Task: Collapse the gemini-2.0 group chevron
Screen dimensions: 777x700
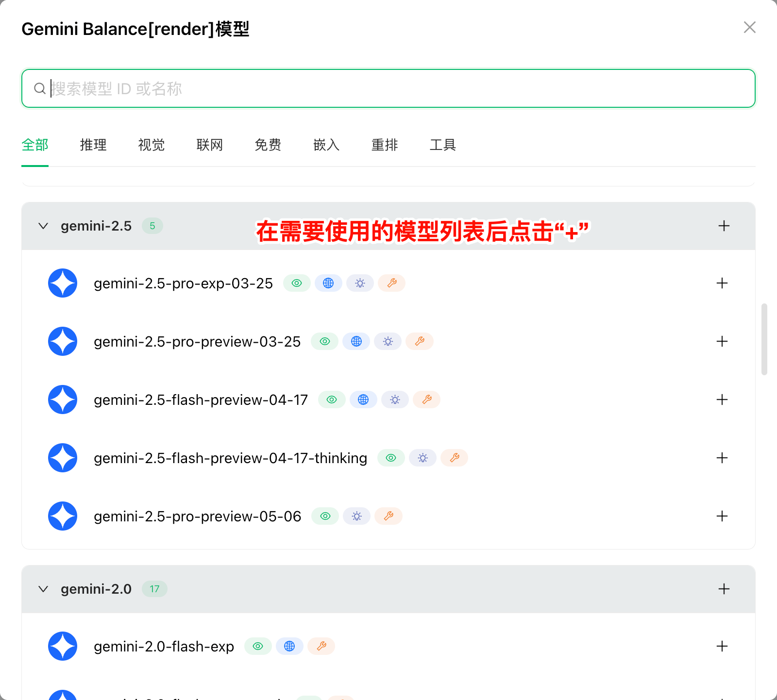Action: point(43,589)
